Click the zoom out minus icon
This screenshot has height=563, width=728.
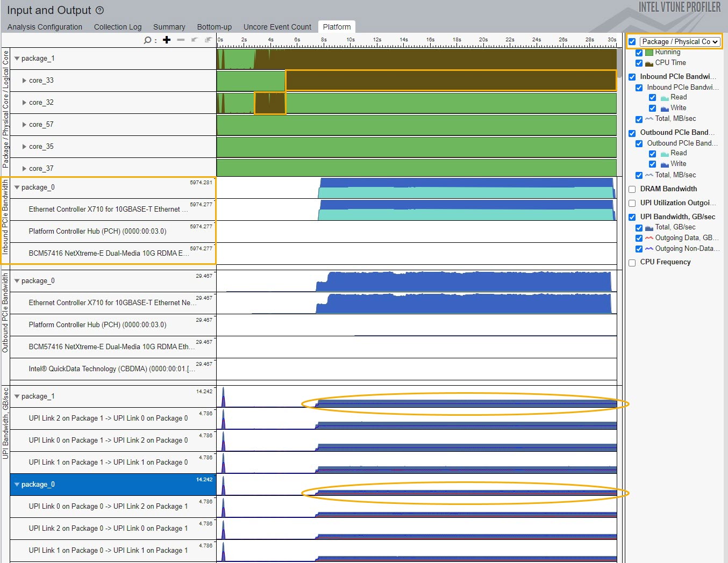point(181,40)
